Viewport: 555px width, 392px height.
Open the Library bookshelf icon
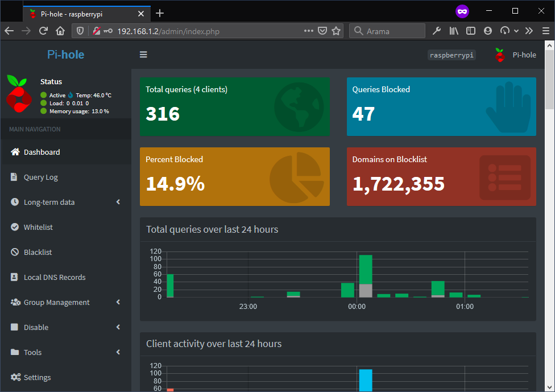point(454,31)
